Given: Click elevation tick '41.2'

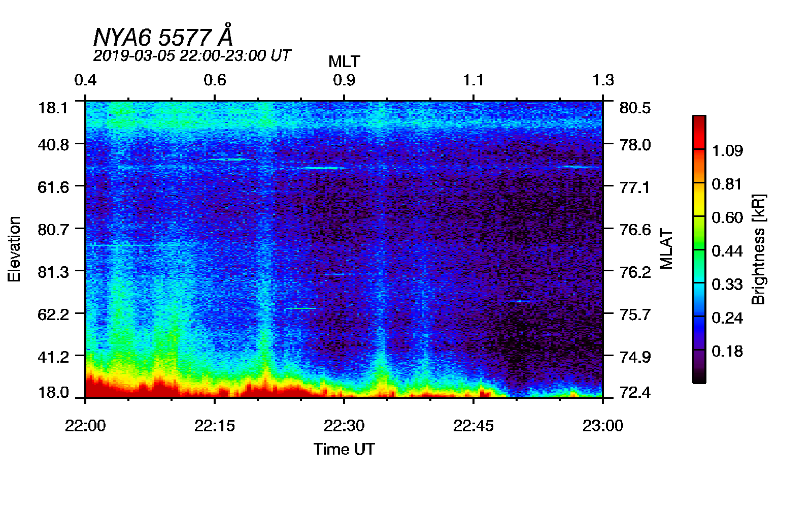Looking at the screenshot, I should coord(53,357).
